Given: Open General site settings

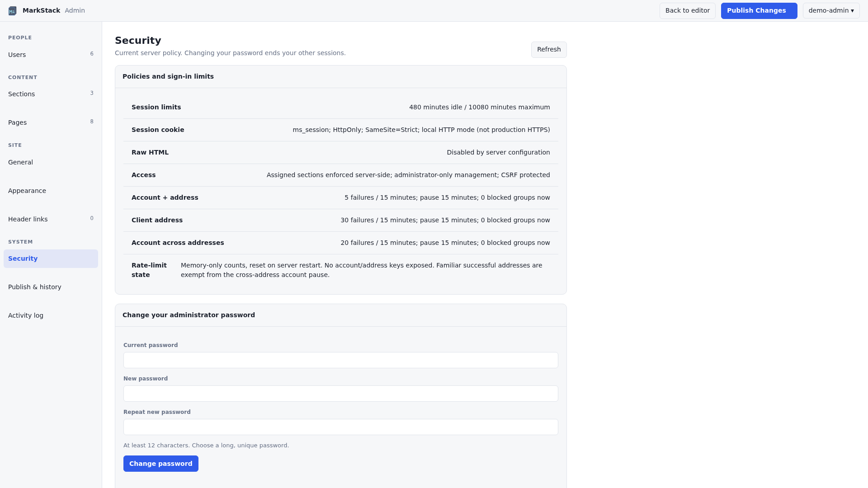Looking at the screenshot, I should point(51,162).
